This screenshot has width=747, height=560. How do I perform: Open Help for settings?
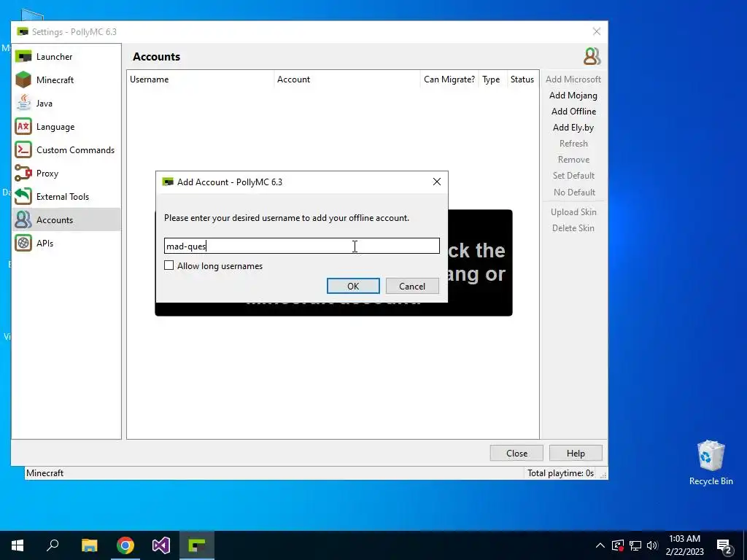tap(576, 454)
